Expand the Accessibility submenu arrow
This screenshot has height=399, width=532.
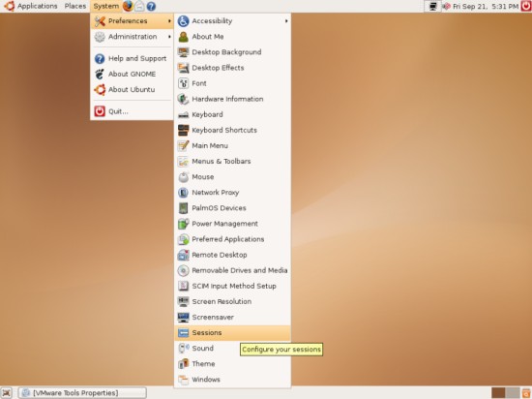coord(286,21)
